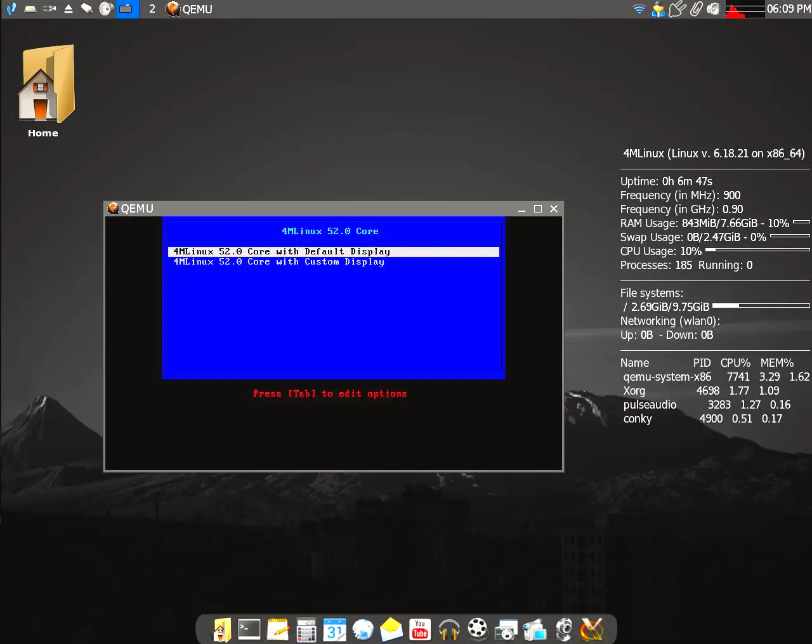Open the terminal from the dock
Viewport: 812px width, 644px height.
click(249, 630)
